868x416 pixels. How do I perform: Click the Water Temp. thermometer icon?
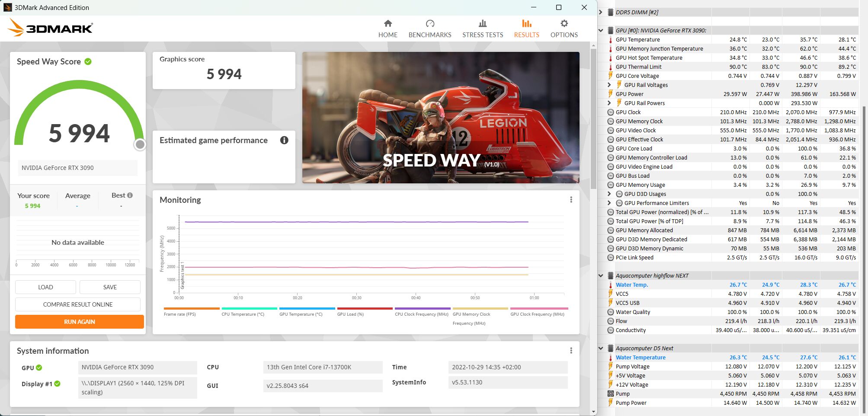pyautogui.click(x=611, y=285)
